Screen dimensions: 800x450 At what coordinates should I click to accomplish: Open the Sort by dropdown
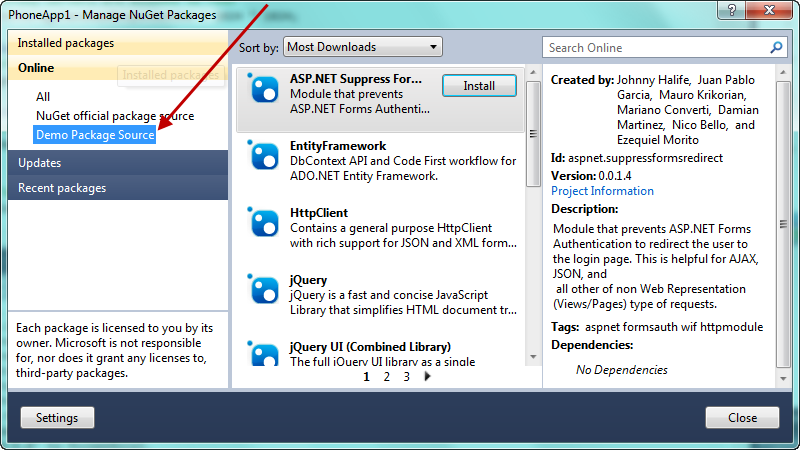(x=362, y=47)
